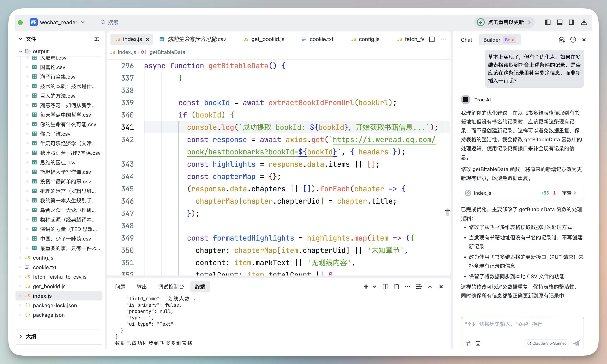607x364 pixels.
Task: Click the split editor icon
Action: tap(432, 39)
